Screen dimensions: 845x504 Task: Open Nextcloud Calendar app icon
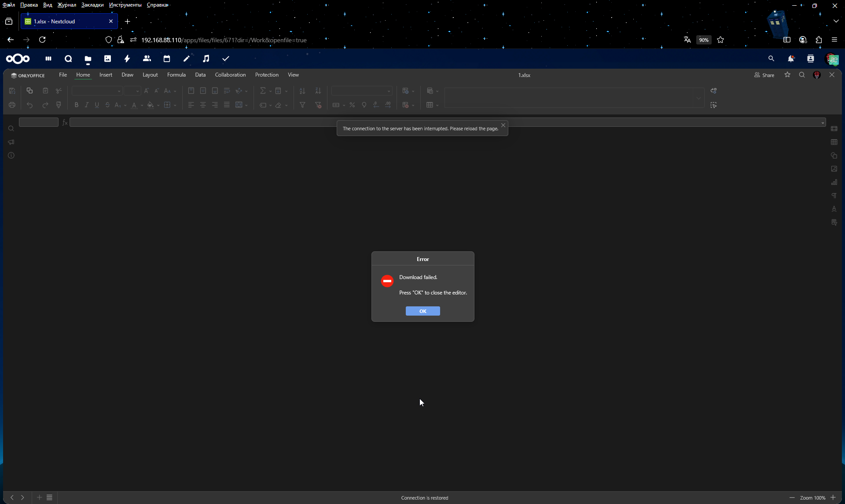[166, 59]
